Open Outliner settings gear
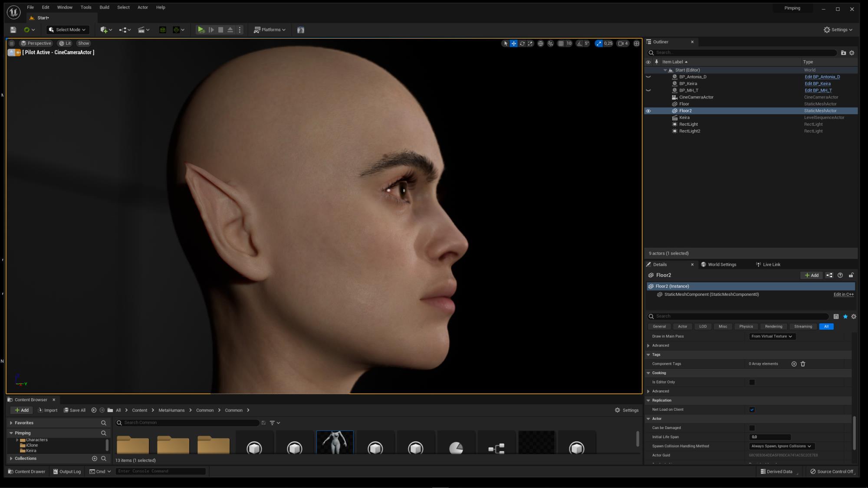 coord(852,53)
